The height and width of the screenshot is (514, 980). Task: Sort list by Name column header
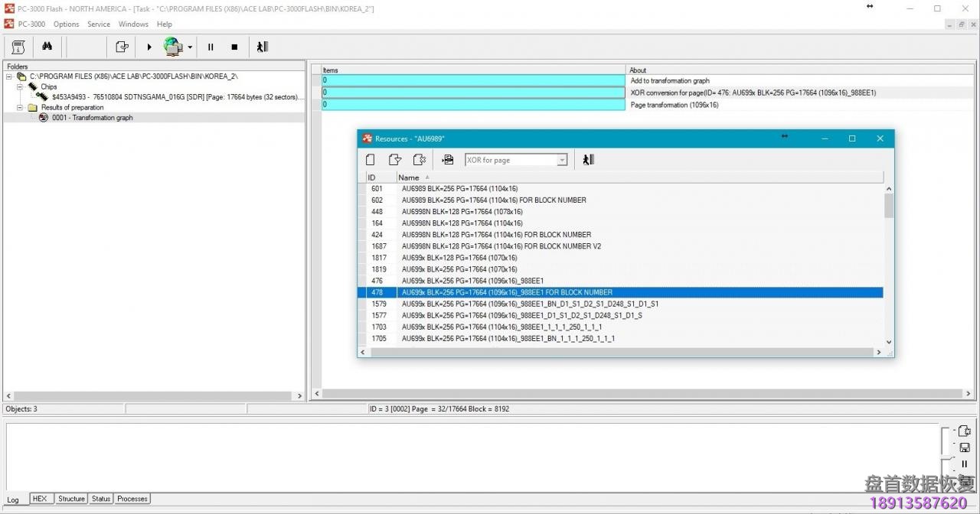[x=409, y=177]
